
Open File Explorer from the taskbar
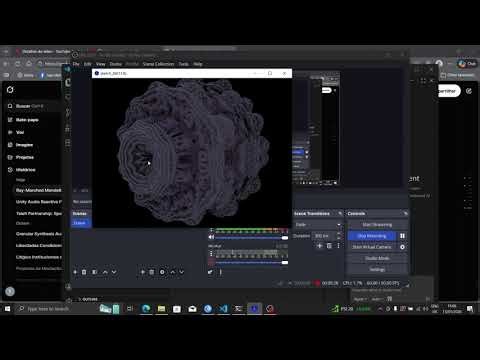click(161, 309)
